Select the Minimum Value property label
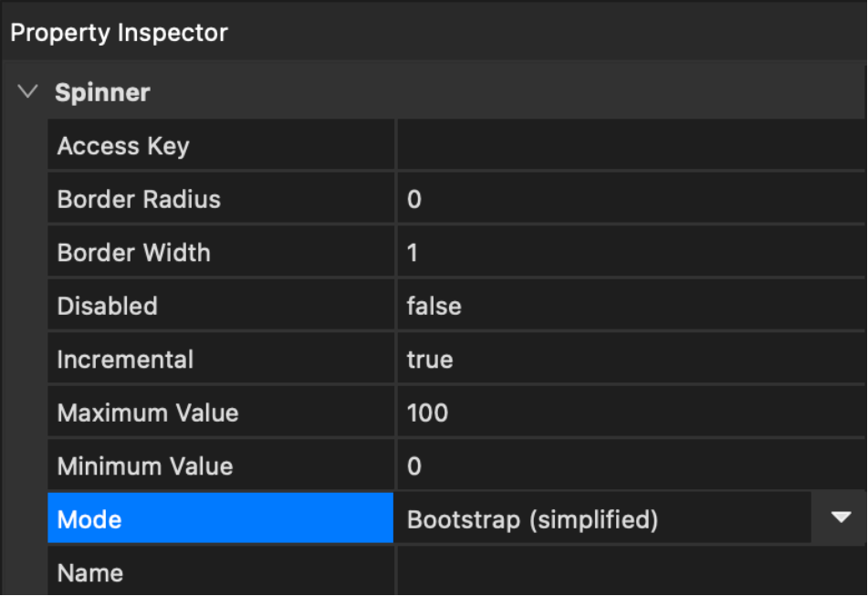The height and width of the screenshot is (596, 868). point(144,466)
